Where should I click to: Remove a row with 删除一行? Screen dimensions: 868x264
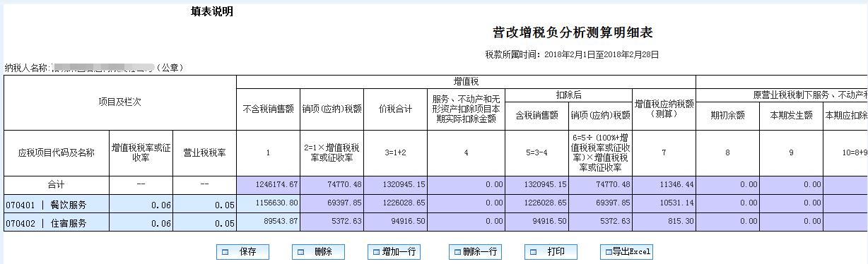tap(475, 251)
